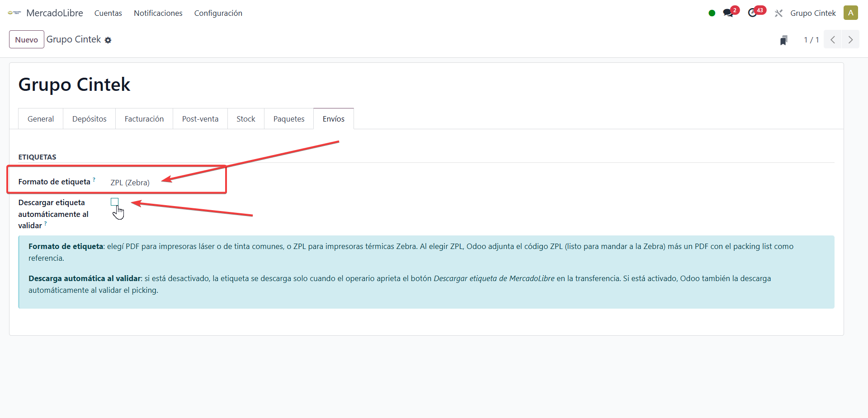Click the bookmark icon next to the pager

click(784, 40)
